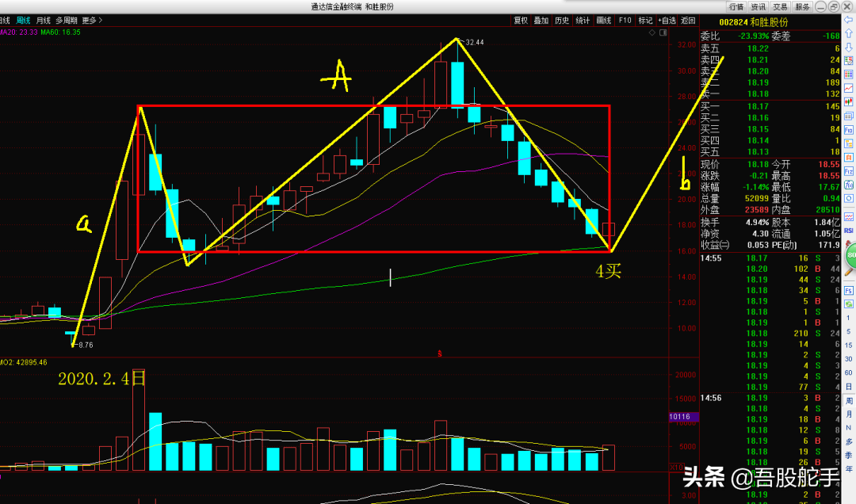Click the line trend chart icon in sidebar

click(848, 88)
